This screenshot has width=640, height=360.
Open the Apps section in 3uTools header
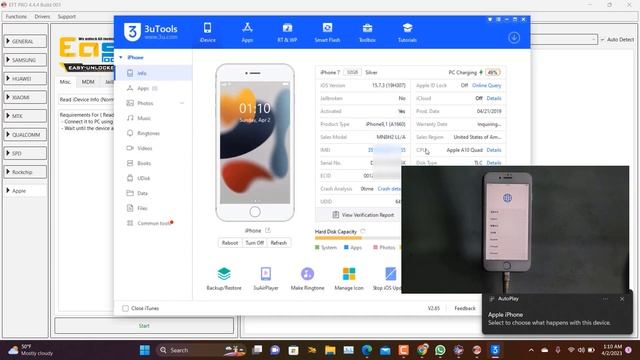pos(247,32)
